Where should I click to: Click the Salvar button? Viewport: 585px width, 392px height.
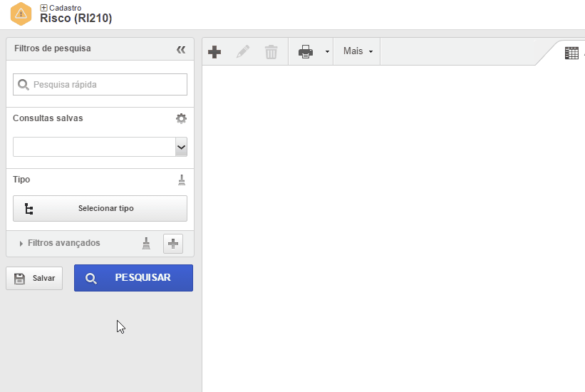34,278
